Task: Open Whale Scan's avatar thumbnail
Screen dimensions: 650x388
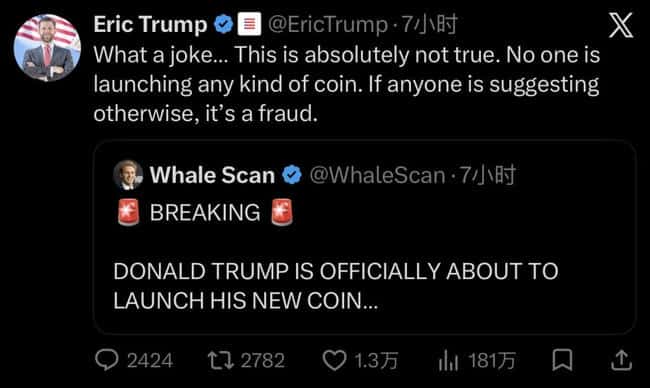Action: pos(128,175)
